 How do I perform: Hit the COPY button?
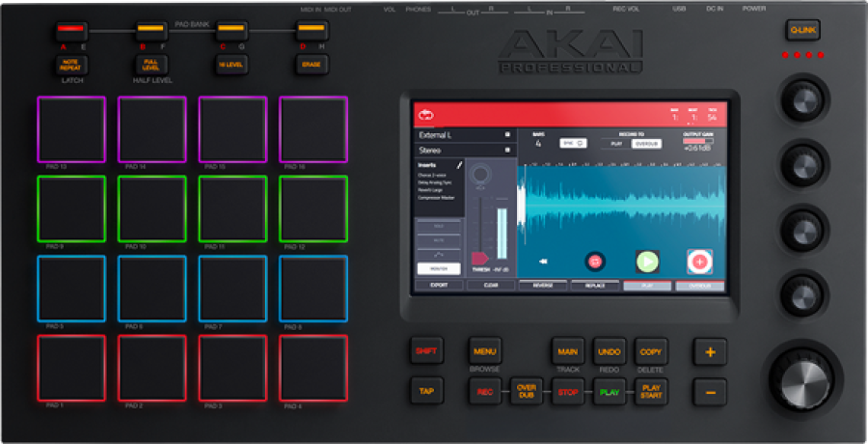pyautogui.click(x=651, y=351)
